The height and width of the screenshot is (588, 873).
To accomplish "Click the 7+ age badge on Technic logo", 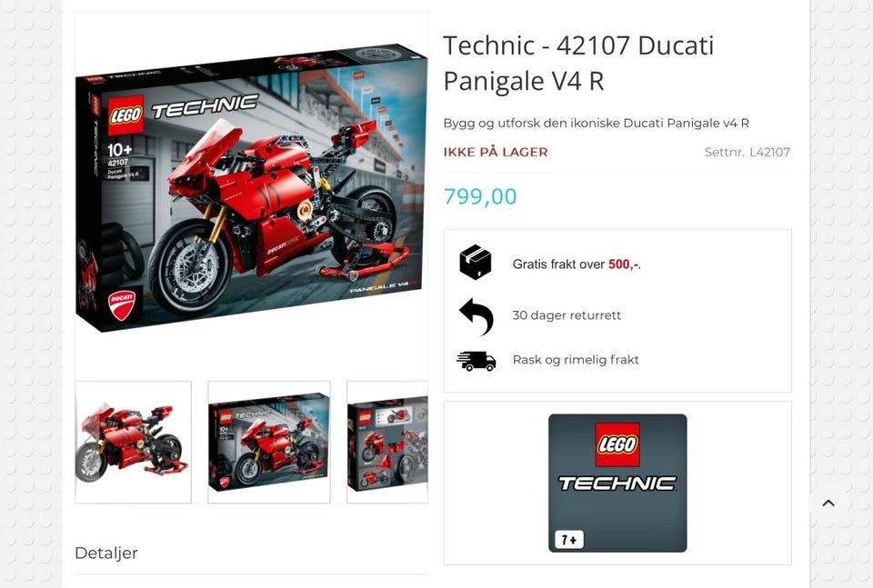I will coord(569,540).
